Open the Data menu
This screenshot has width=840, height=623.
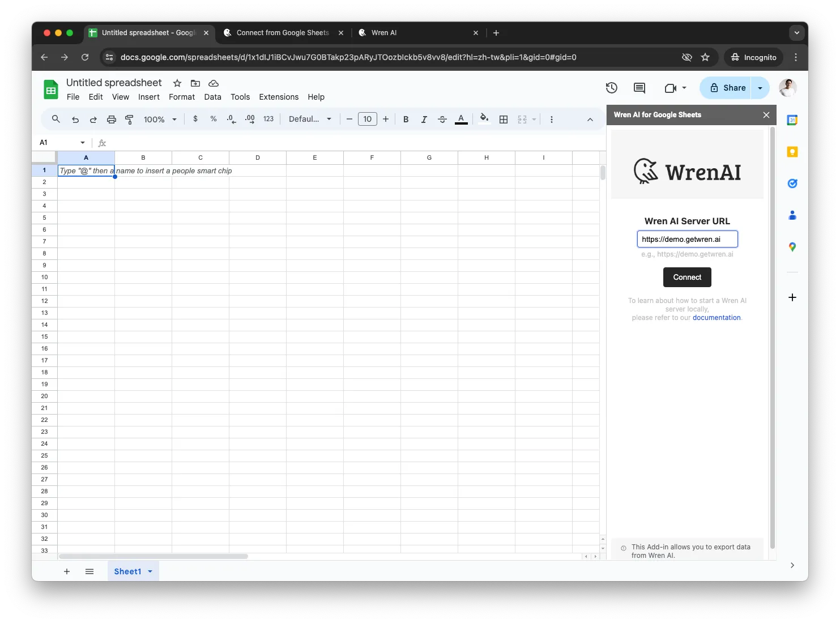213,97
